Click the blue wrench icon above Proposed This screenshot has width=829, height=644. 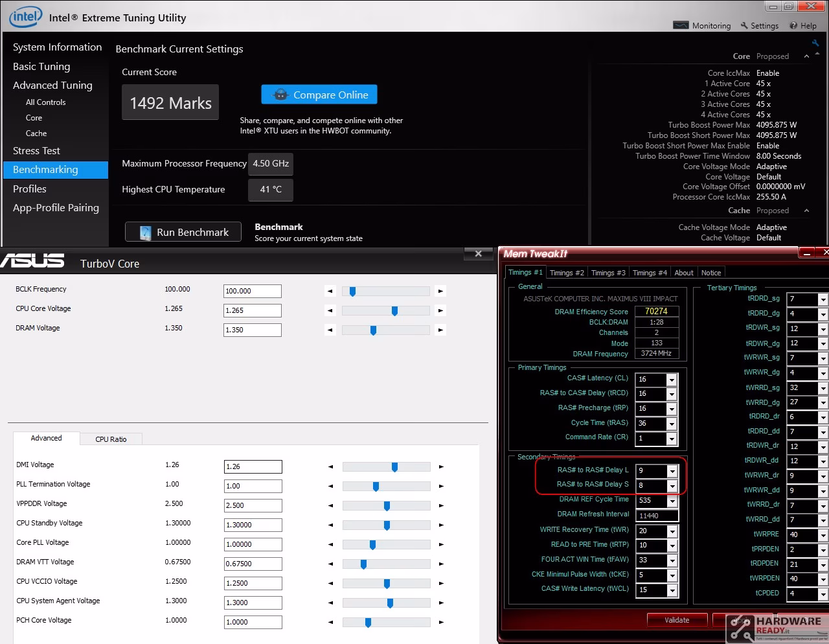tap(815, 43)
